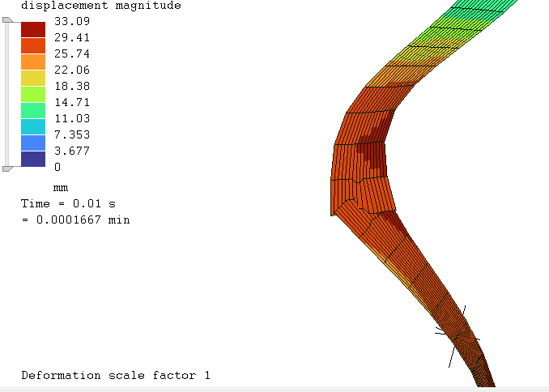Click the cyan legend color band
549x392 pixels.
point(33,127)
